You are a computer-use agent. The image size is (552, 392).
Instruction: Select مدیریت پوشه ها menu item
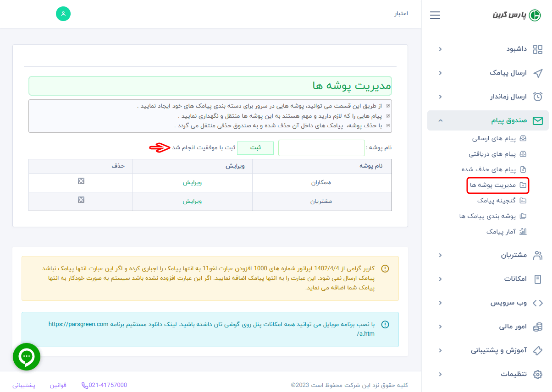[497, 185]
